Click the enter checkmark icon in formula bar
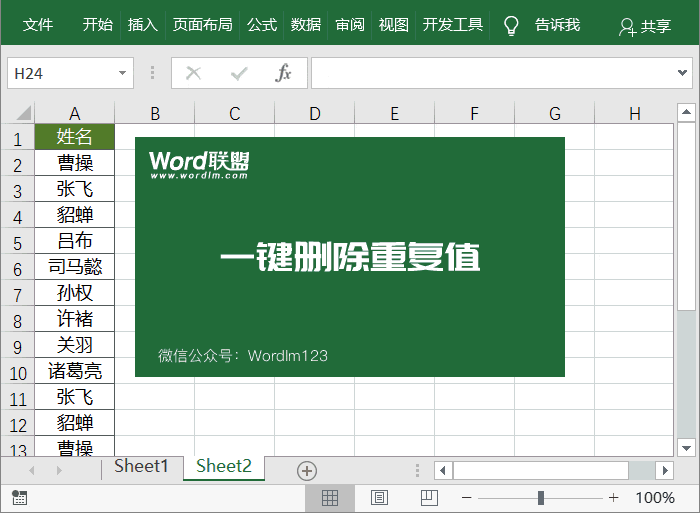Viewport: 700px width, 513px height. [239, 73]
